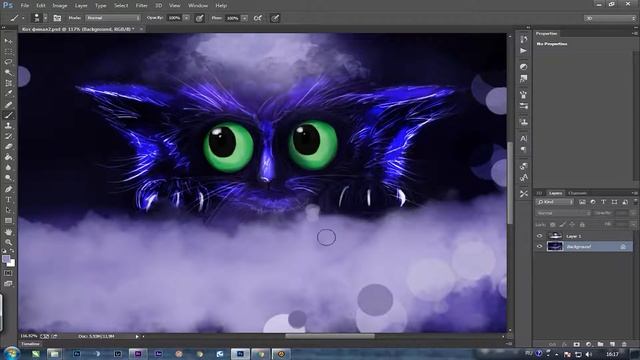Screen dimensions: 640x360
Task: Select the History Brush tool
Action: [8, 136]
